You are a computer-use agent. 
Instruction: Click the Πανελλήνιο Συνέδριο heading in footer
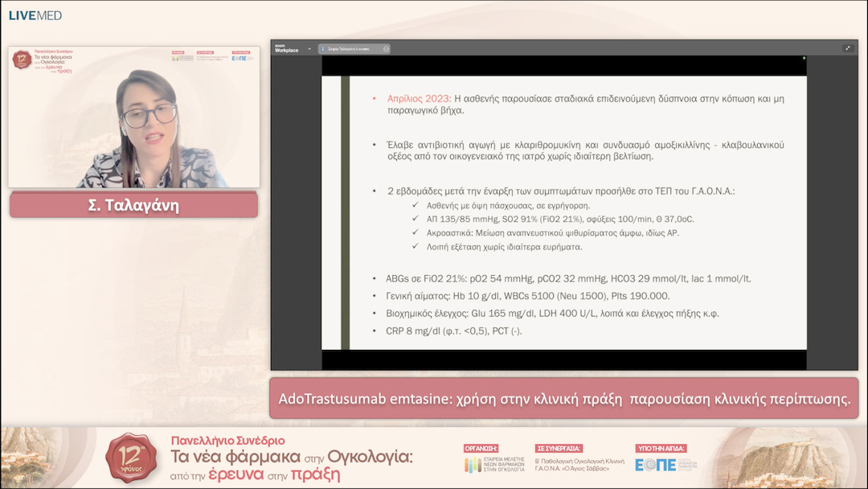(228, 441)
